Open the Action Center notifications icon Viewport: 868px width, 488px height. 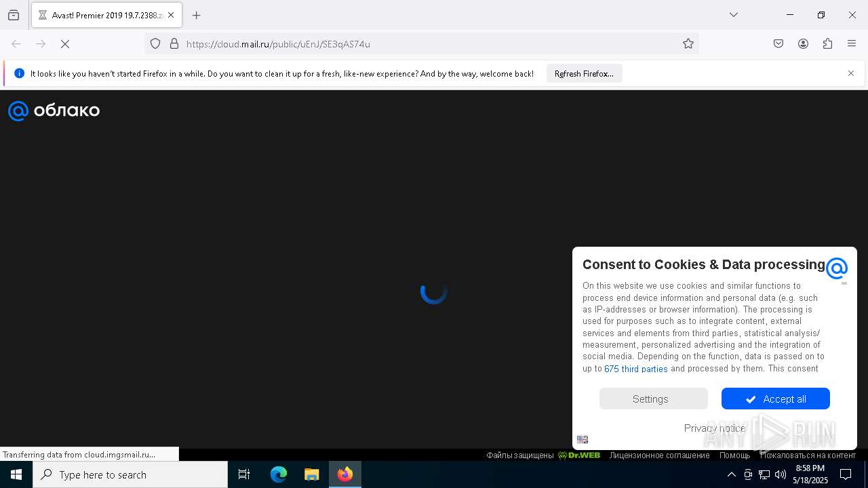point(846,474)
